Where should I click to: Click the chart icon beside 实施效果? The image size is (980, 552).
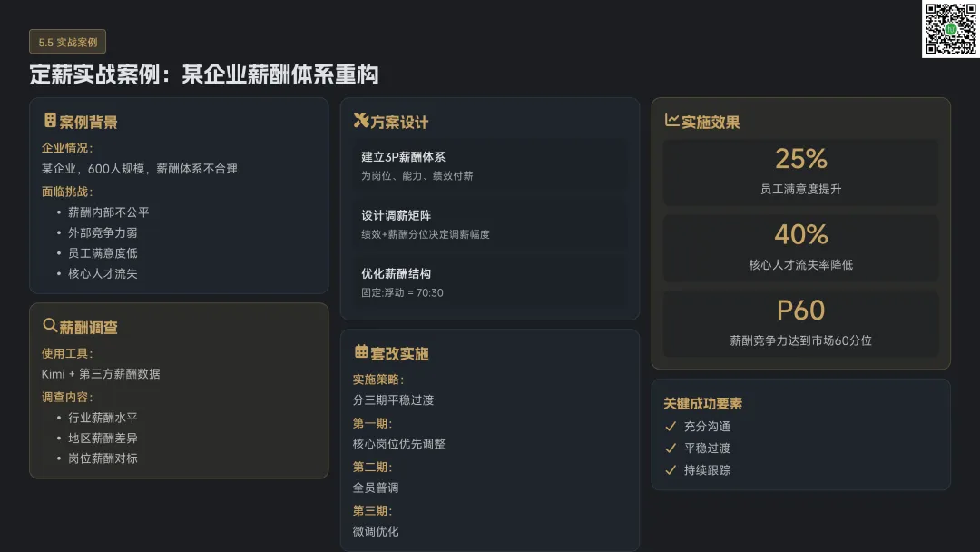(x=671, y=120)
